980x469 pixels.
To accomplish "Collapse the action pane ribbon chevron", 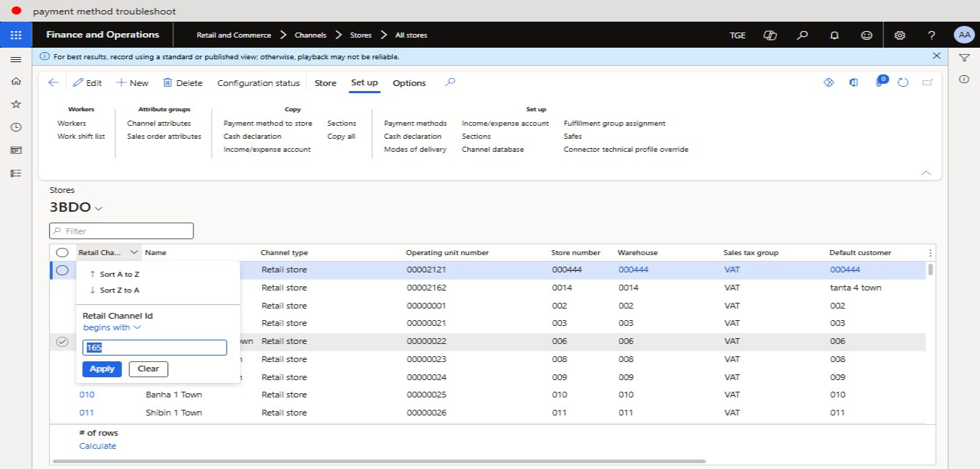I will coord(926,173).
